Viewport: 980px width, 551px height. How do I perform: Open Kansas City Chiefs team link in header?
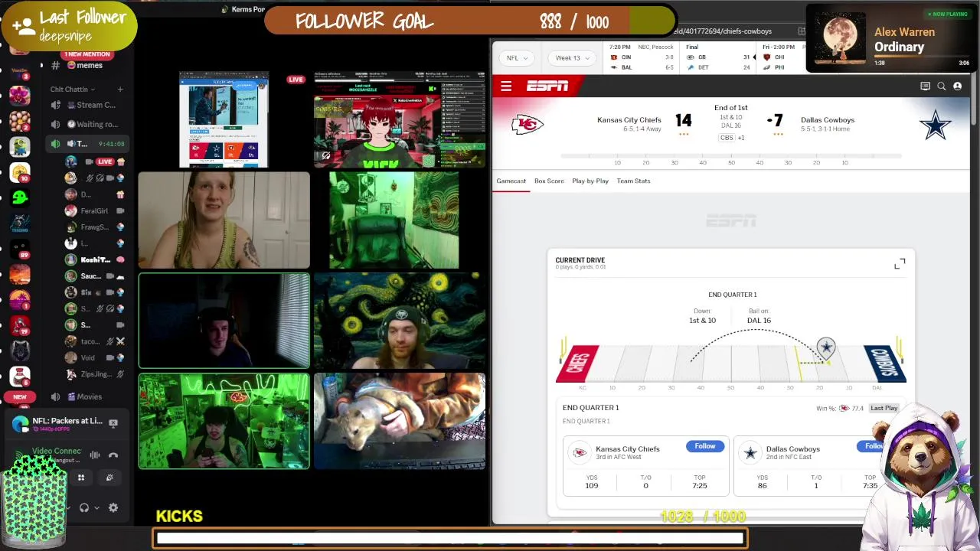[x=629, y=120]
